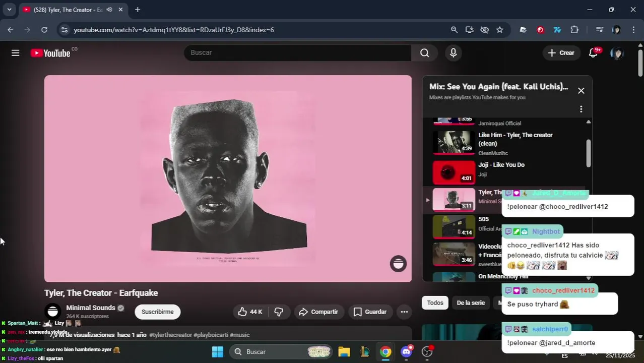Viewport: 644px width, 363px height.
Task: Select the Tyler, The Creator browser tab
Action: coord(73,10)
